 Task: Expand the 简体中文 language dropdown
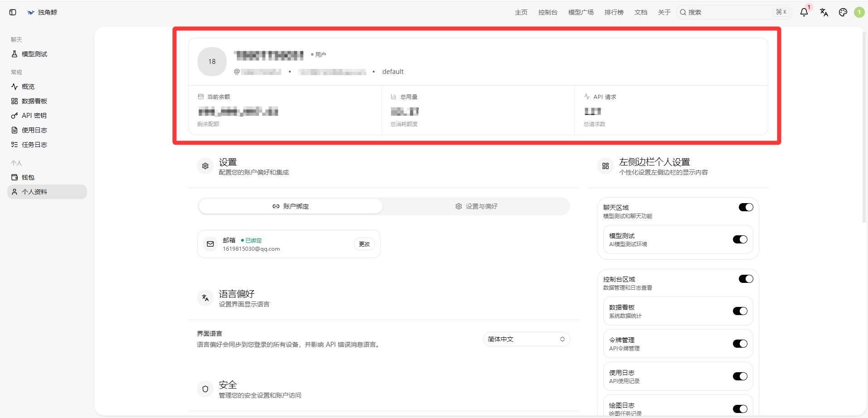coord(526,339)
